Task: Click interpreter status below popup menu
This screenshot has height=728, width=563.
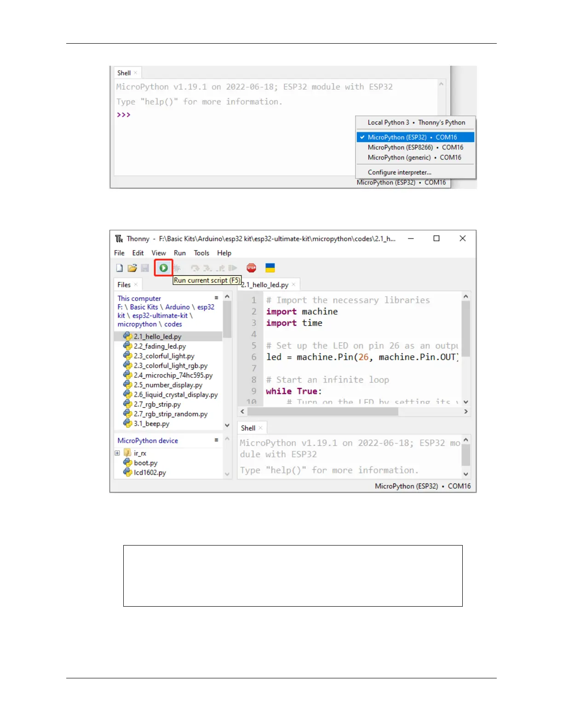Action: click(401, 182)
